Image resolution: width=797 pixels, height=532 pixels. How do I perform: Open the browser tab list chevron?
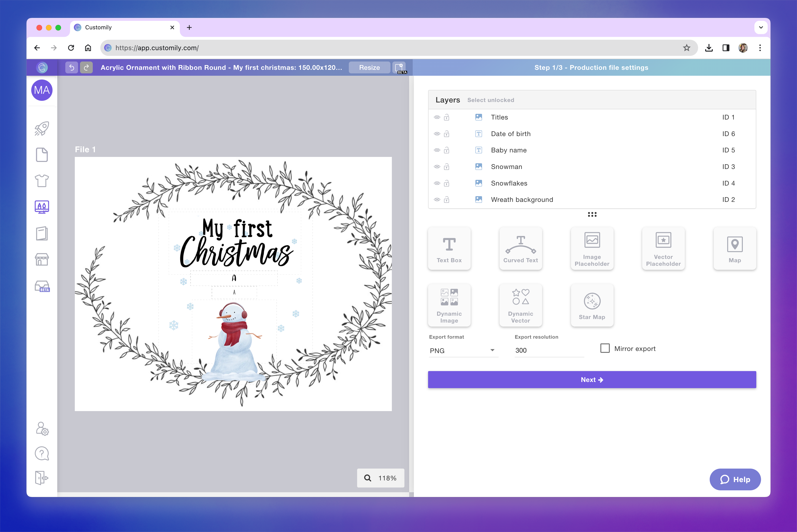(761, 27)
